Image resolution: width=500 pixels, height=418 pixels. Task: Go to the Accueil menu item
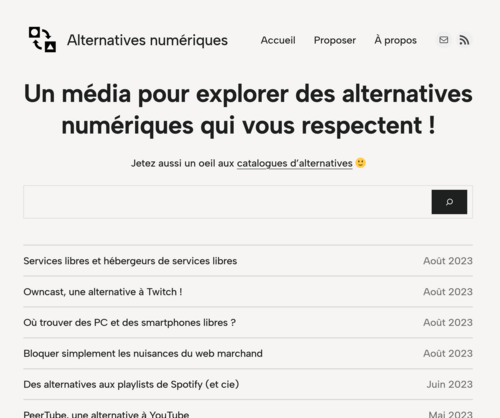(278, 40)
